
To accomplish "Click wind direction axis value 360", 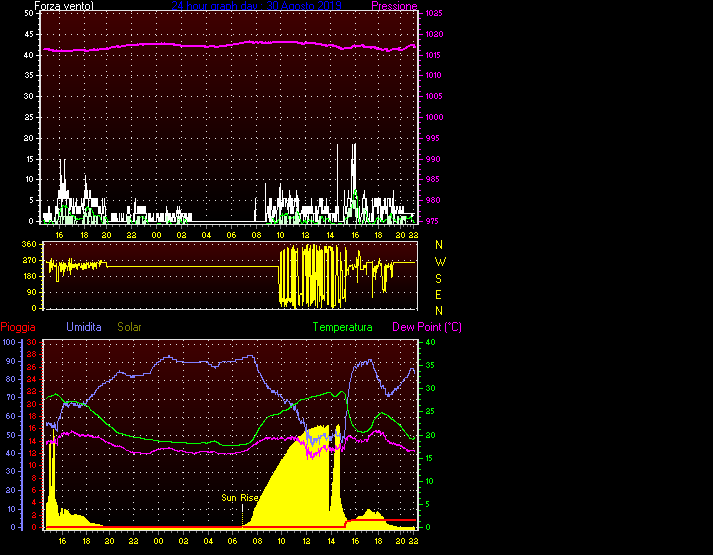I will click(x=29, y=244).
